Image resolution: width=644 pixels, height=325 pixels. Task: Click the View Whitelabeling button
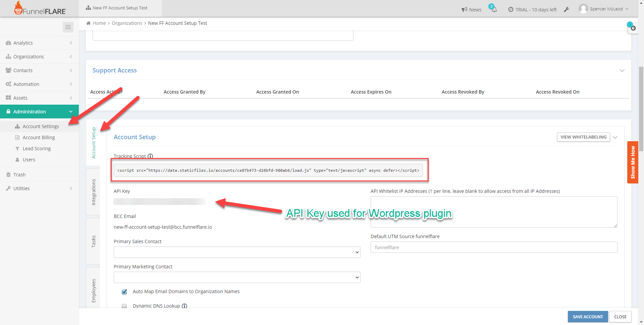583,137
